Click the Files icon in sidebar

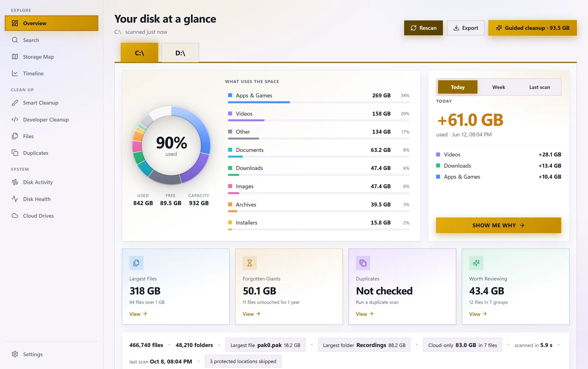point(15,136)
